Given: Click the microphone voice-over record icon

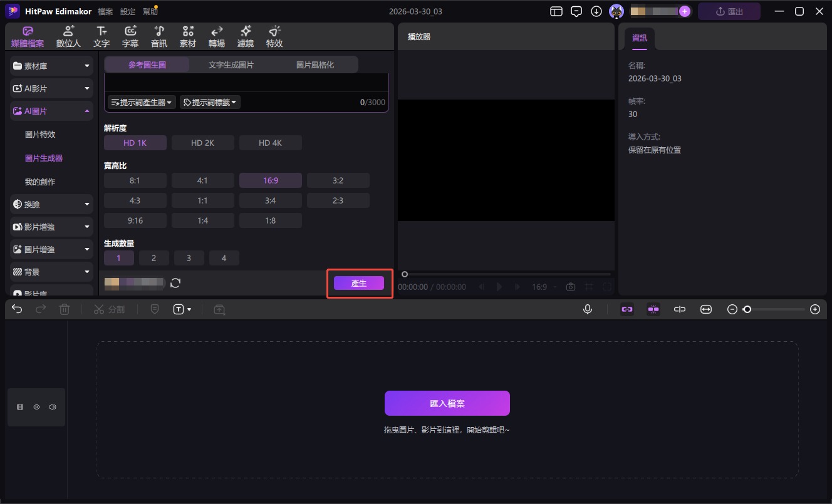Looking at the screenshot, I should [x=588, y=309].
